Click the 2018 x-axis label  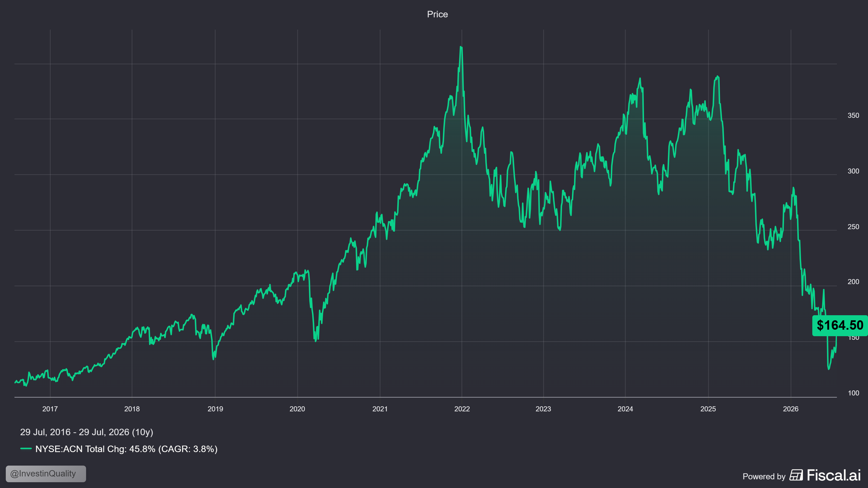132,409
